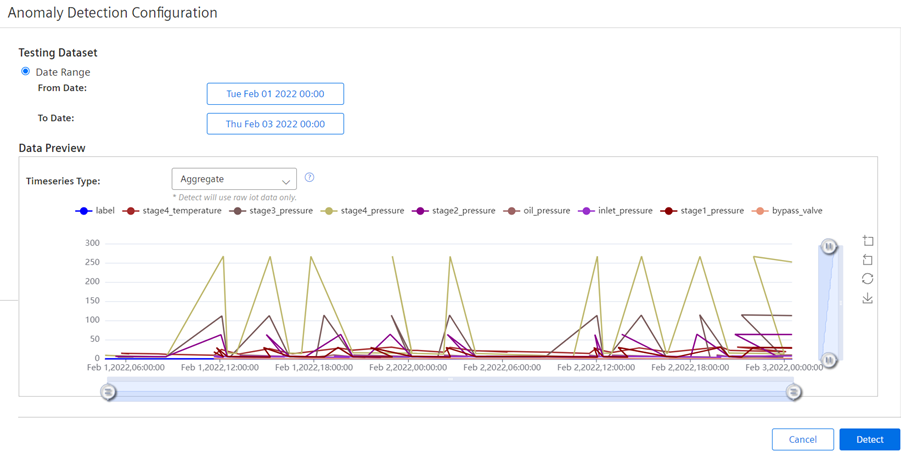901x457 pixels.
Task: Click the Cancel button
Action: coord(802,440)
